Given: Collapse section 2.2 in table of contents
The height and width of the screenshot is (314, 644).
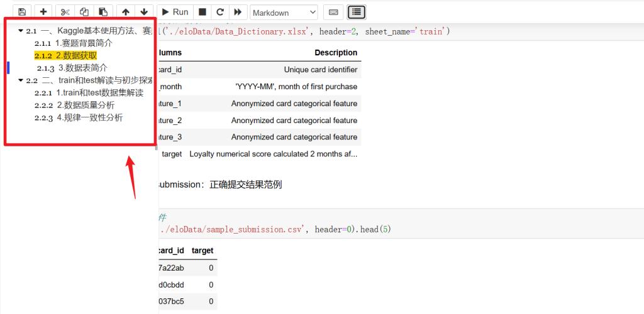Looking at the screenshot, I should pyautogui.click(x=21, y=80).
